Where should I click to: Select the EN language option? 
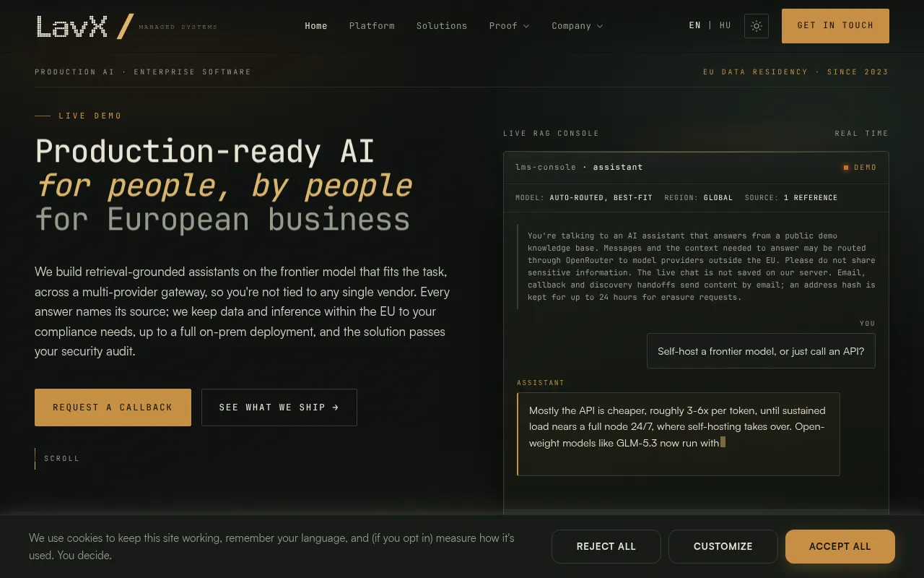pos(695,25)
